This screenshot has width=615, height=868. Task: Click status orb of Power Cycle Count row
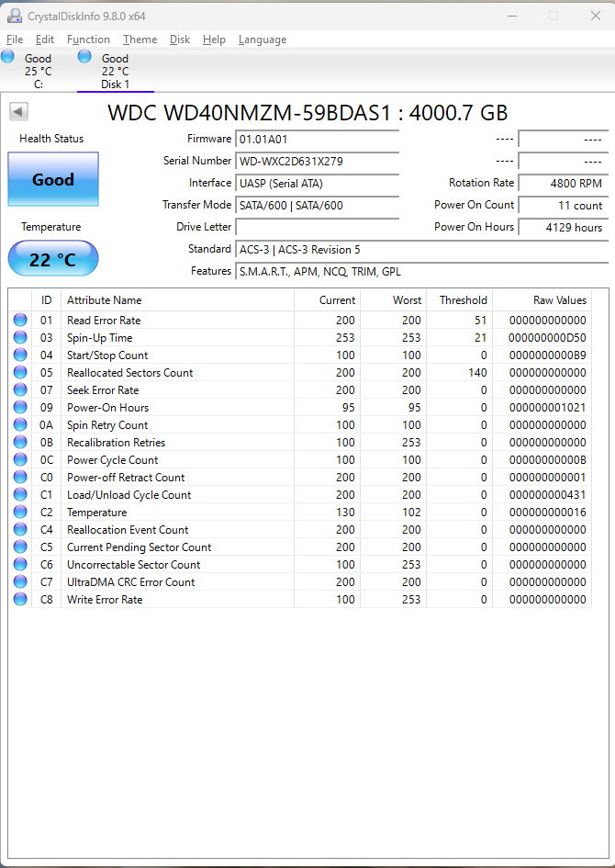(20, 459)
